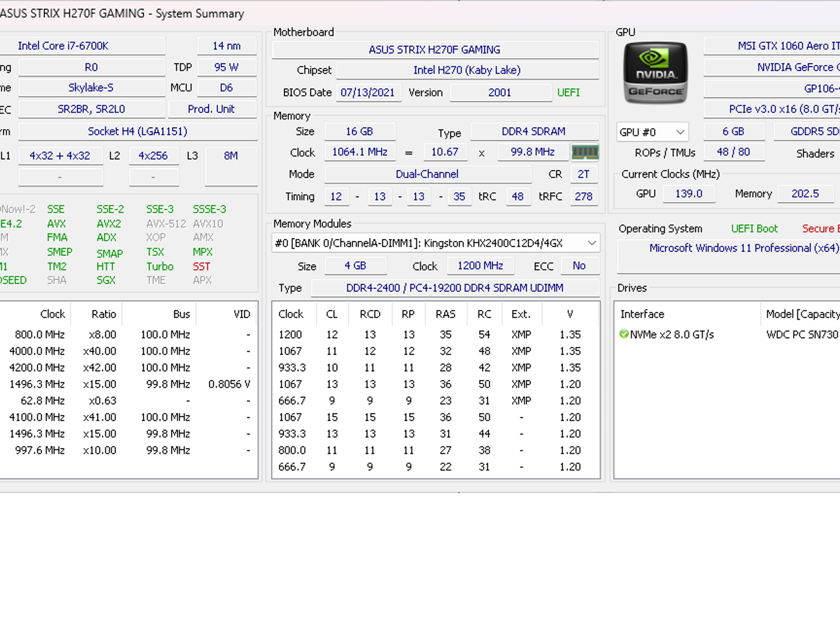840x630 pixels.
Task: Click the PCIe v3.0 x16 field
Action: (x=772, y=109)
